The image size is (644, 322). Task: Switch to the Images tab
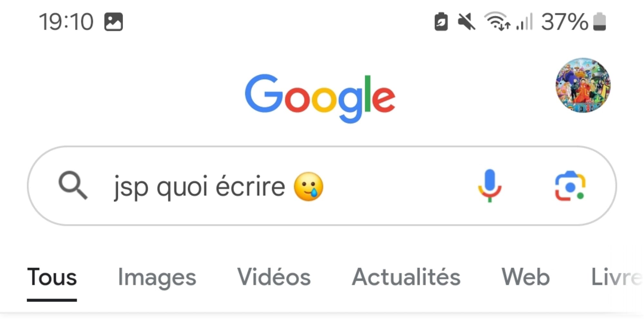157,278
